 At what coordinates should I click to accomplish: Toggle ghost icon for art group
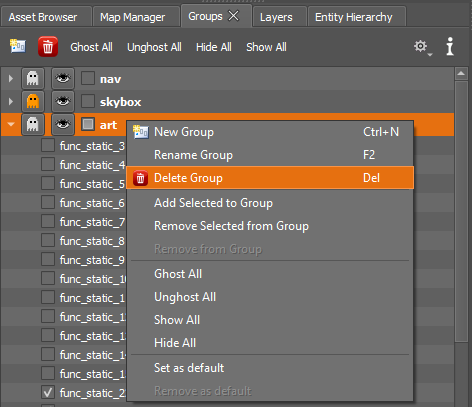click(33, 124)
